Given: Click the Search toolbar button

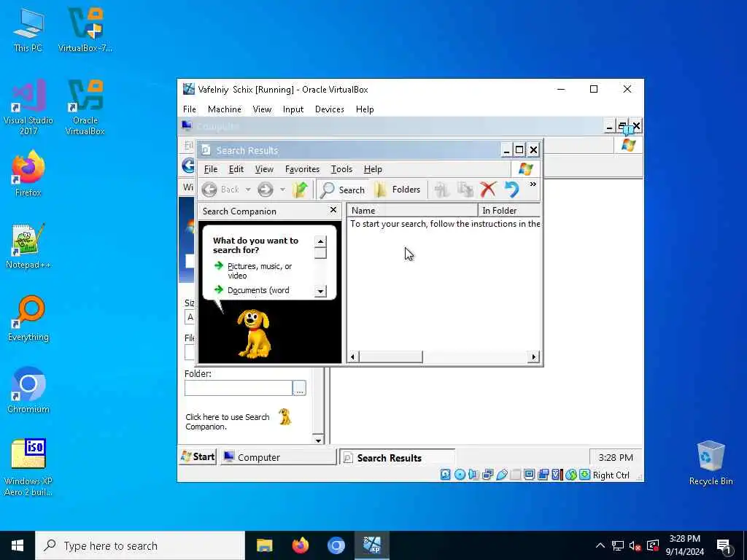Looking at the screenshot, I should click(343, 190).
